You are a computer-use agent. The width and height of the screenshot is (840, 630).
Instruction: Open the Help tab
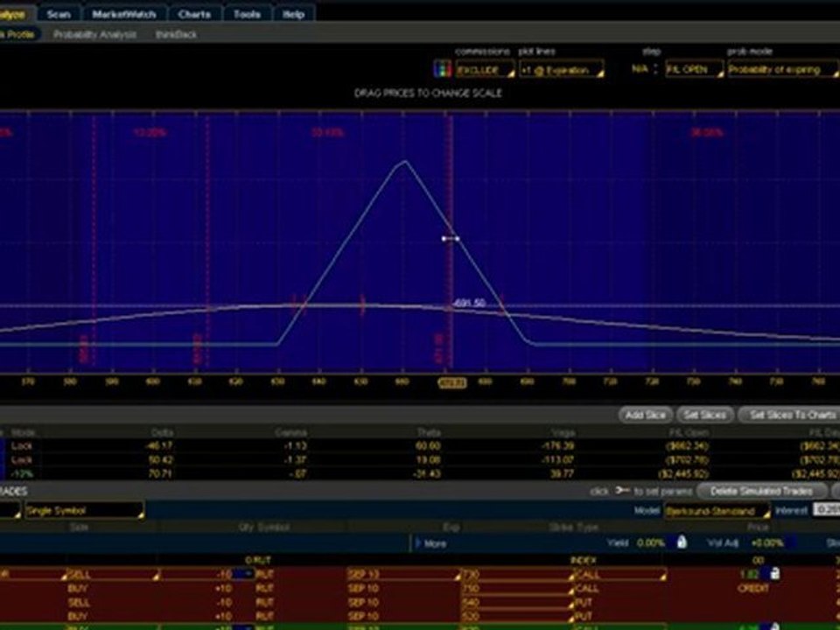click(x=294, y=14)
